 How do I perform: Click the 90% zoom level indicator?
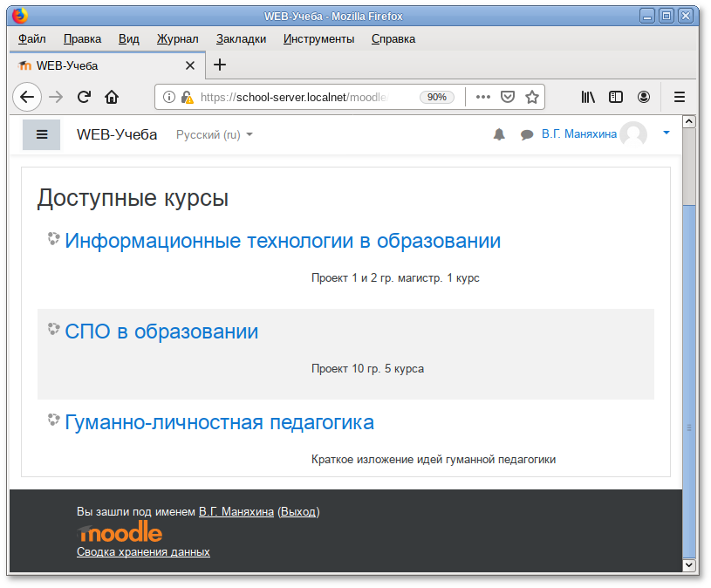tap(437, 97)
